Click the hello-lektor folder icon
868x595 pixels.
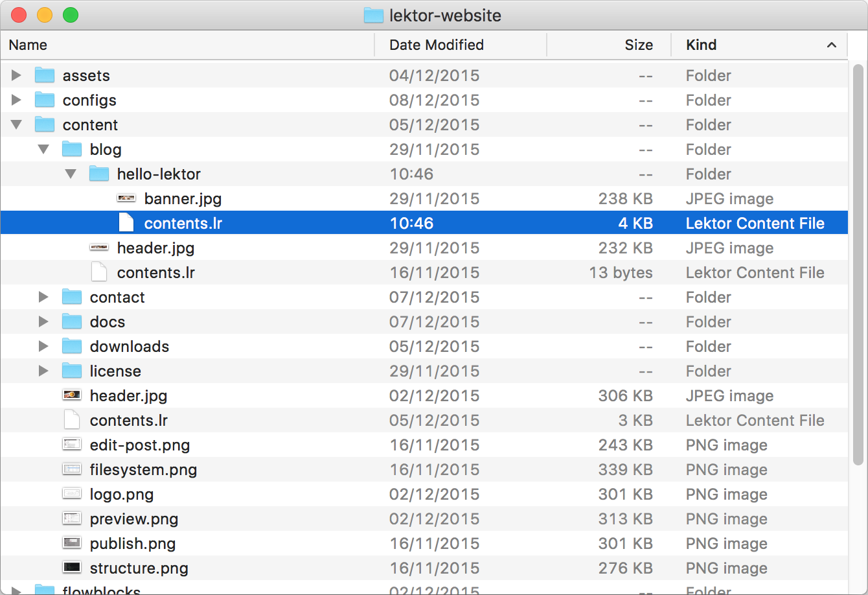click(x=99, y=174)
